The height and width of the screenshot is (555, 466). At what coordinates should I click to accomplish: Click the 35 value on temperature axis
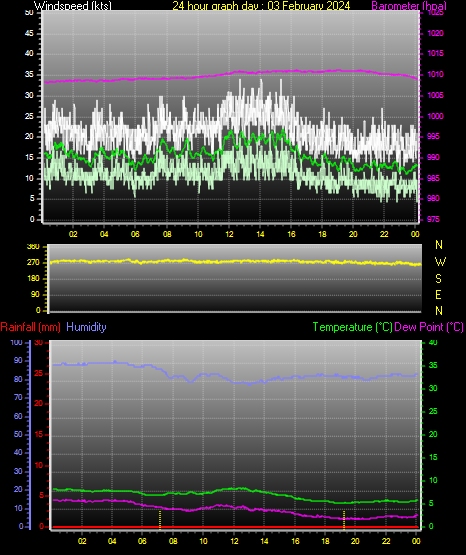[433, 365]
